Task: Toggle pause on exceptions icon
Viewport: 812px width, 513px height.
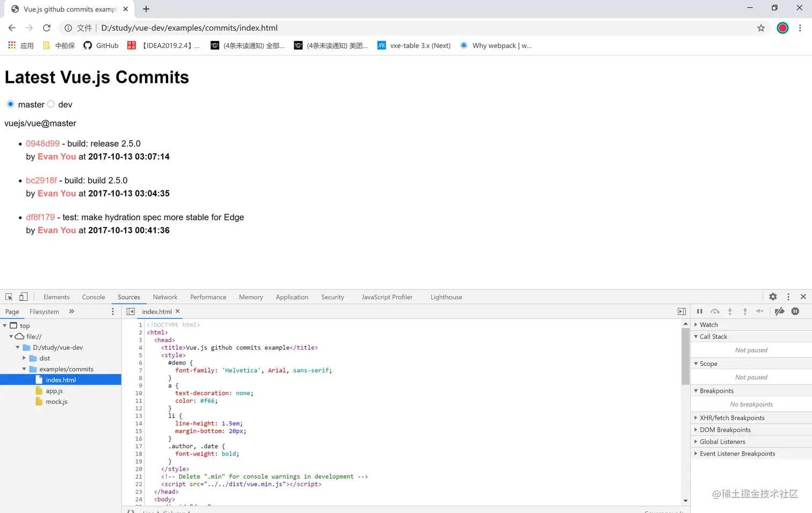Action: [x=795, y=312]
